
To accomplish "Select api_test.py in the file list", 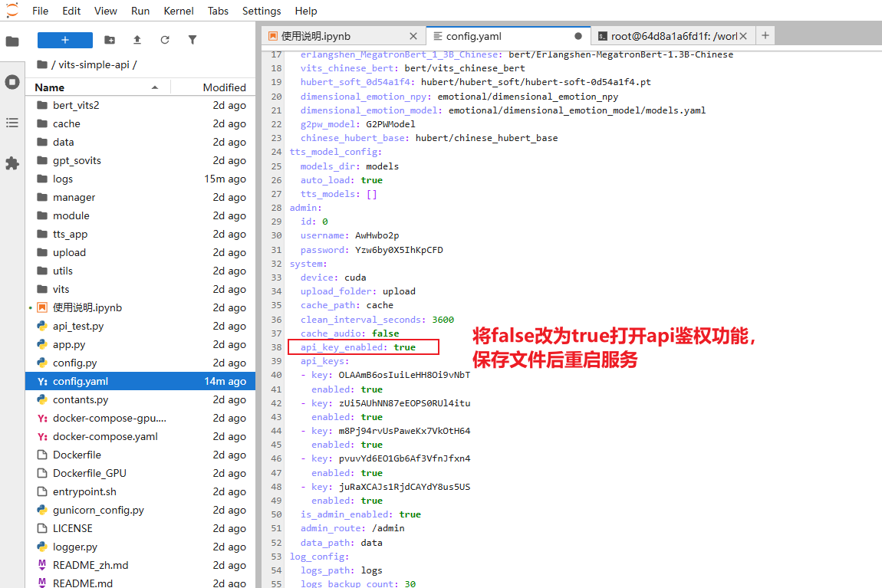I will click(140, 326).
